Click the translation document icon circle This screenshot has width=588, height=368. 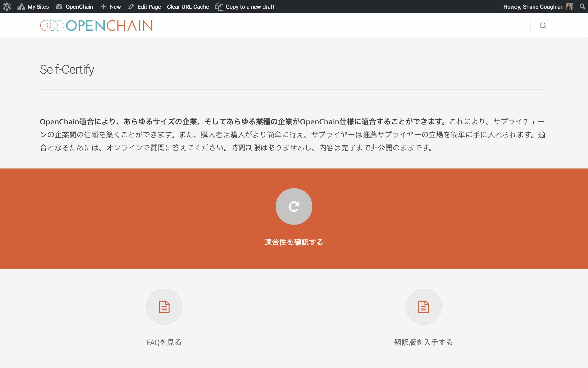[x=424, y=307]
